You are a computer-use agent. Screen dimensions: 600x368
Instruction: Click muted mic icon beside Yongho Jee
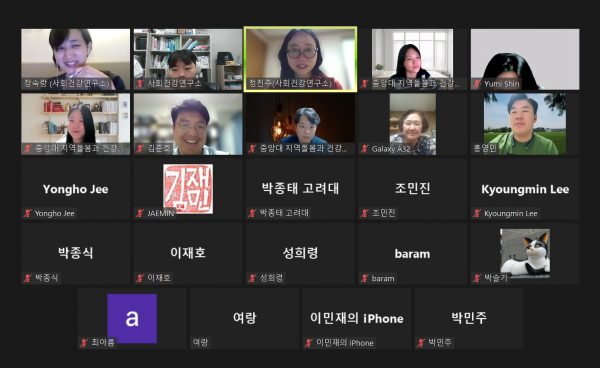28,213
